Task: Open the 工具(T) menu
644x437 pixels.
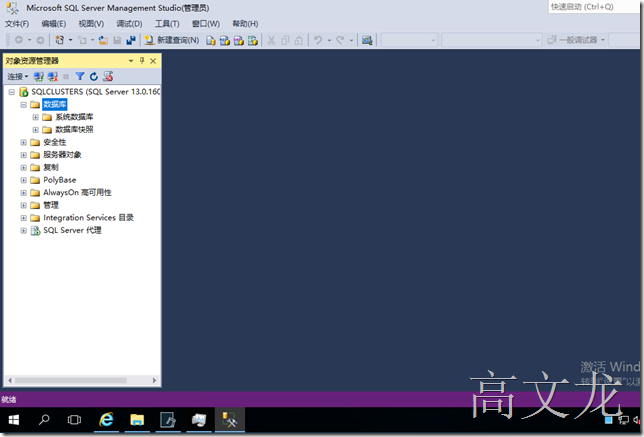Action: [x=167, y=24]
